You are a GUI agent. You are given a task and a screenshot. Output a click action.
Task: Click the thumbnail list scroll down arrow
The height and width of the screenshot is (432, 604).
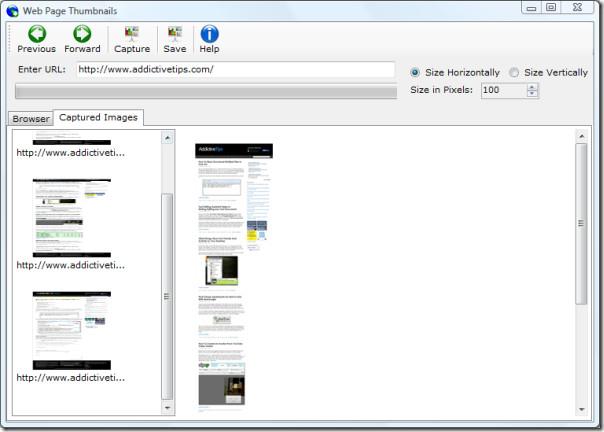point(167,407)
